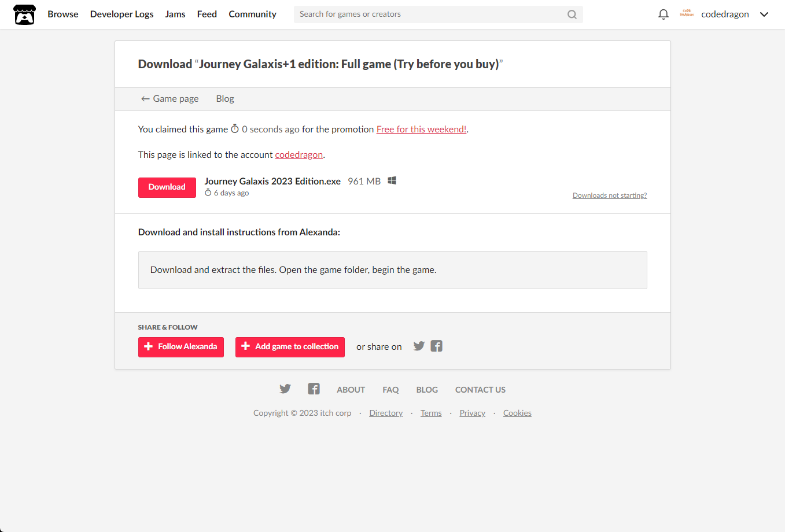Open the BLOG footer link
The width and height of the screenshot is (785, 532).
click(427, 390)
